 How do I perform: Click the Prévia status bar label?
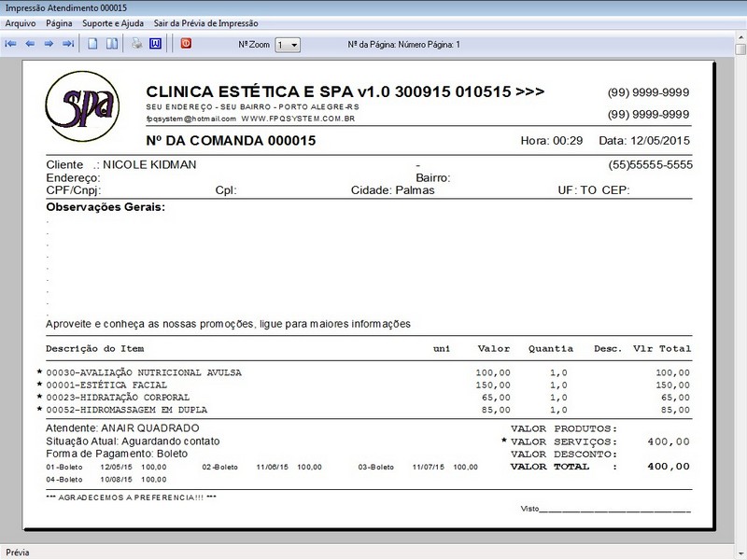click(x=18, y=553)
